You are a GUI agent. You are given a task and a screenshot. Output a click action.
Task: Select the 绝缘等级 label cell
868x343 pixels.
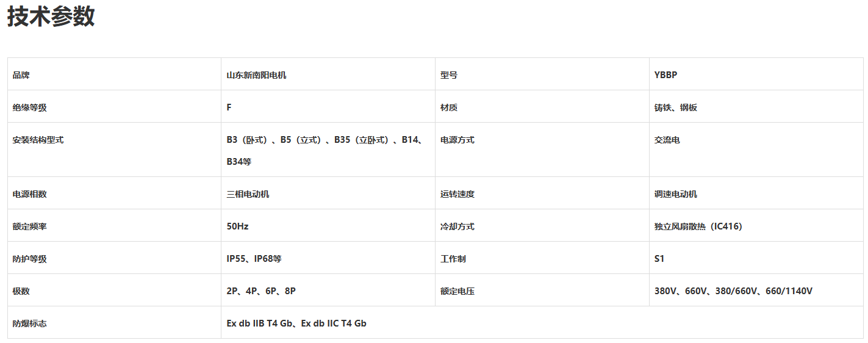click(x=114, y=107)
